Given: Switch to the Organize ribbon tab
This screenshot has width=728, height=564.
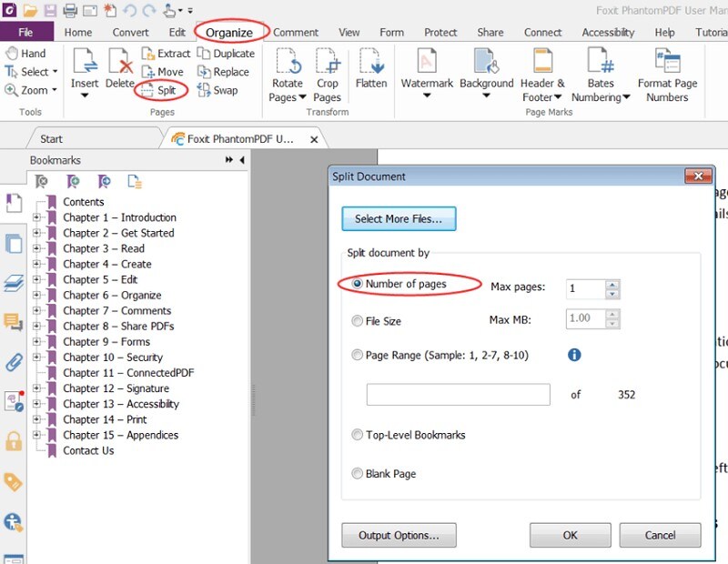Looking at the screenshot, I should tap(229, 31).
